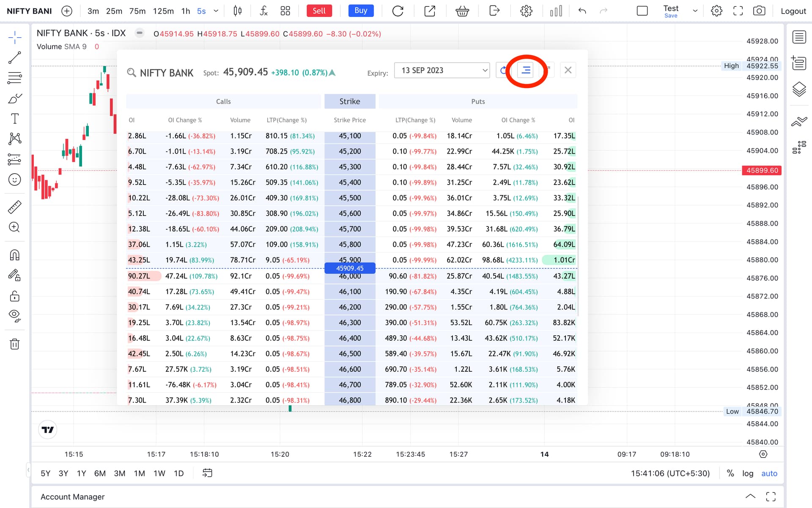Select the Text tool in left toolbar

click(15, 119)
